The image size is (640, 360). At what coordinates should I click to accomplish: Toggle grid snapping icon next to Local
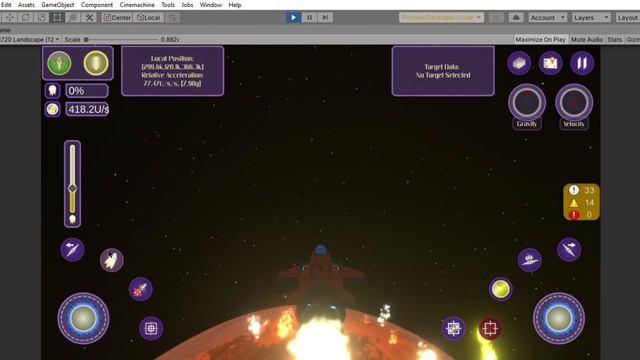(x=173, y=18)
